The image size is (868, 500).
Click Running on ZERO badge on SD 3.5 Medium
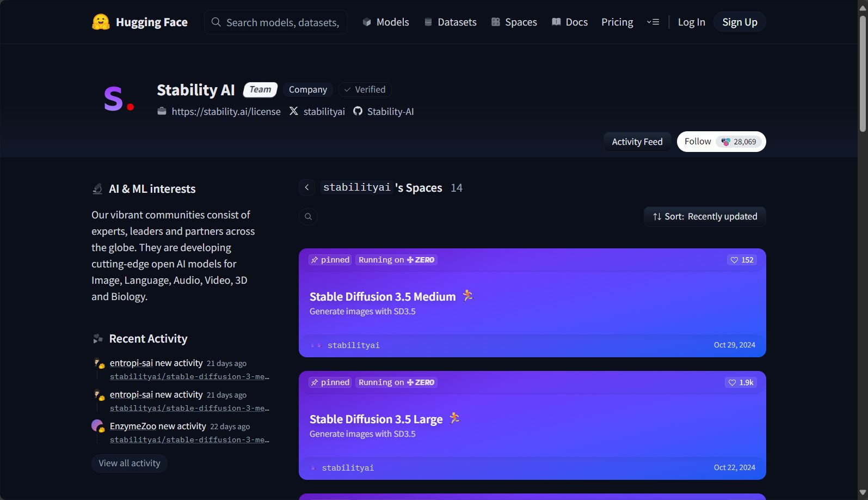(x=396, y=260)
